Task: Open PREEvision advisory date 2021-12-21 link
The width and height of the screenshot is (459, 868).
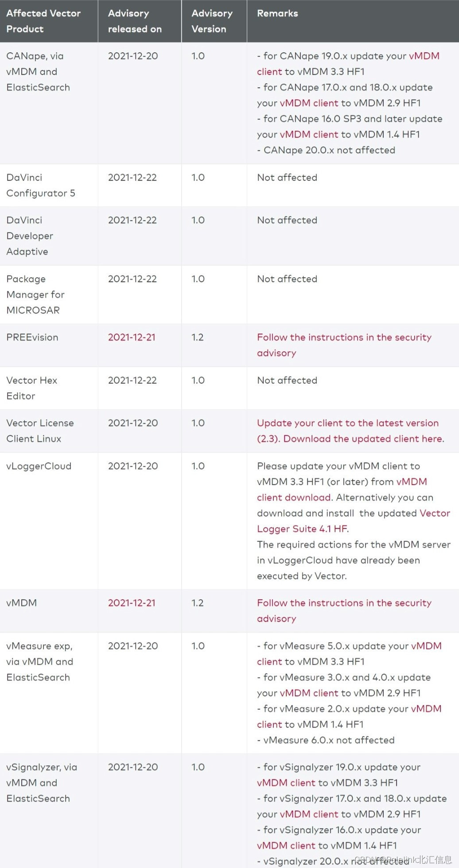Action: tap(132, 337)
